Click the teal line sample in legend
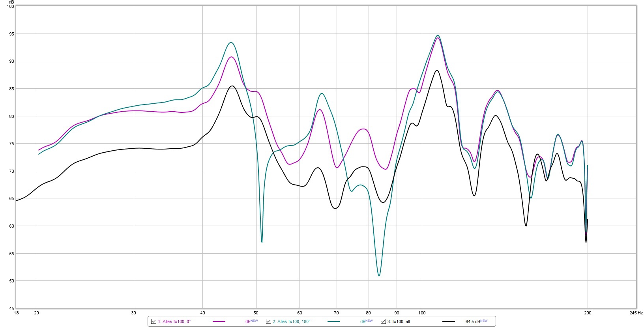 333,321
